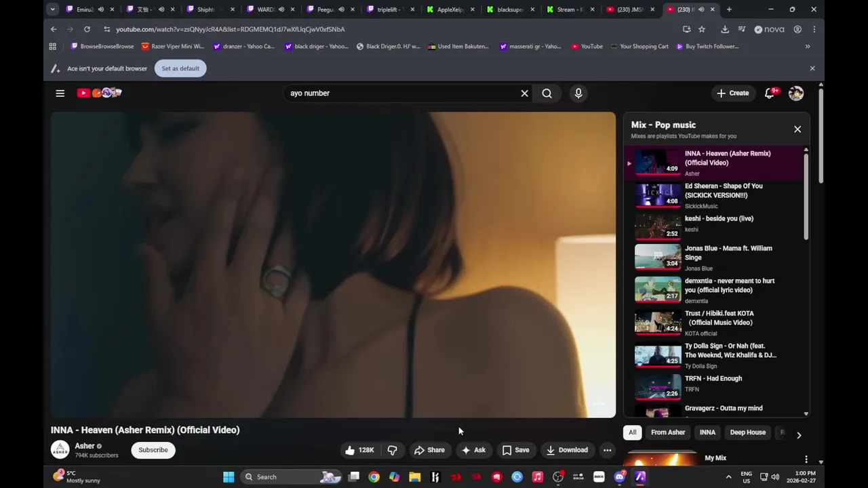868x488 pixels.
Task: Open the tab search dropdown arrow
Action: 52,9
